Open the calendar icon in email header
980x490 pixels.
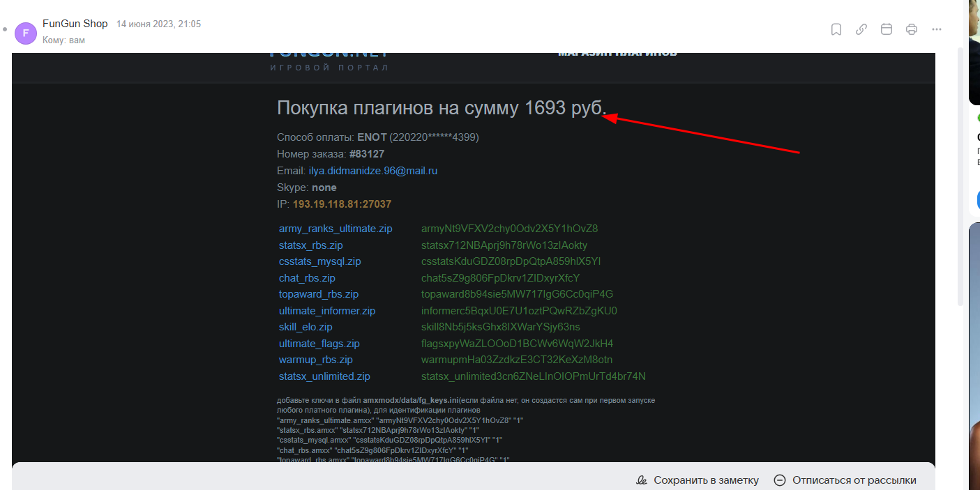point(887,29)
